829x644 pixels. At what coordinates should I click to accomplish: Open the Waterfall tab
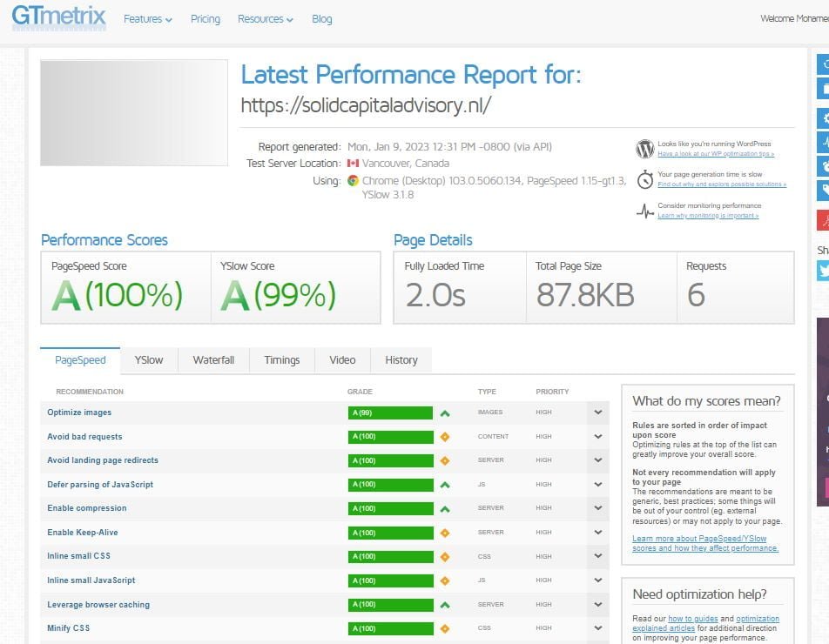coord(213,360)
